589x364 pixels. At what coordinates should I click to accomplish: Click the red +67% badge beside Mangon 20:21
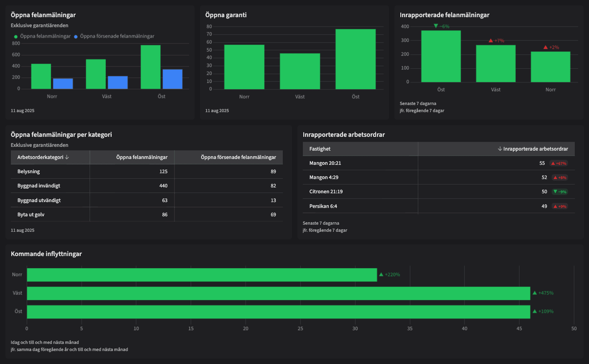[559, 163]
